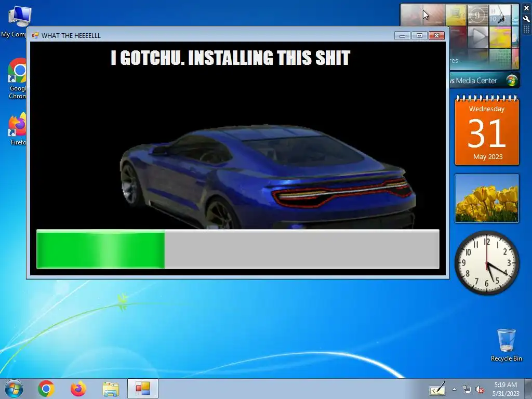This screenshot has height=399, width=532.
Task: Minimize the WHAT THE HEEEELLL window
Action: pyautogui.click(x=403, y=36)
